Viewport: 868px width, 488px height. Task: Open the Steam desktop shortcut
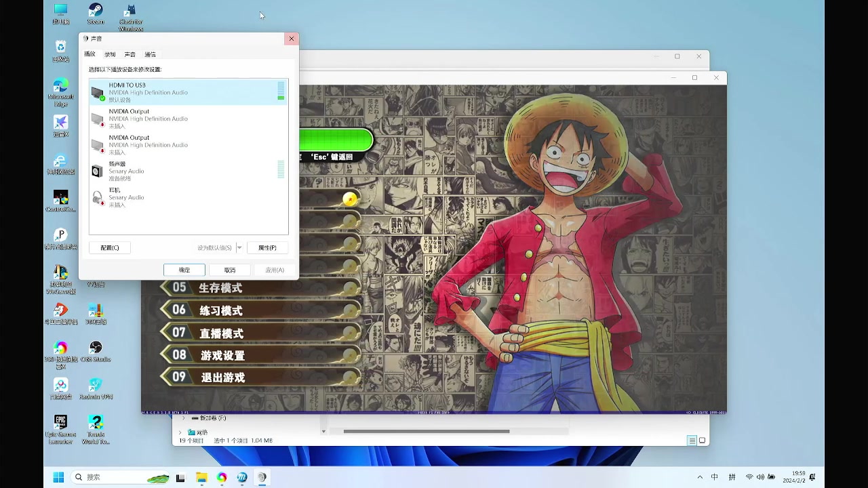pyautogui.click(x=96, y=14)
